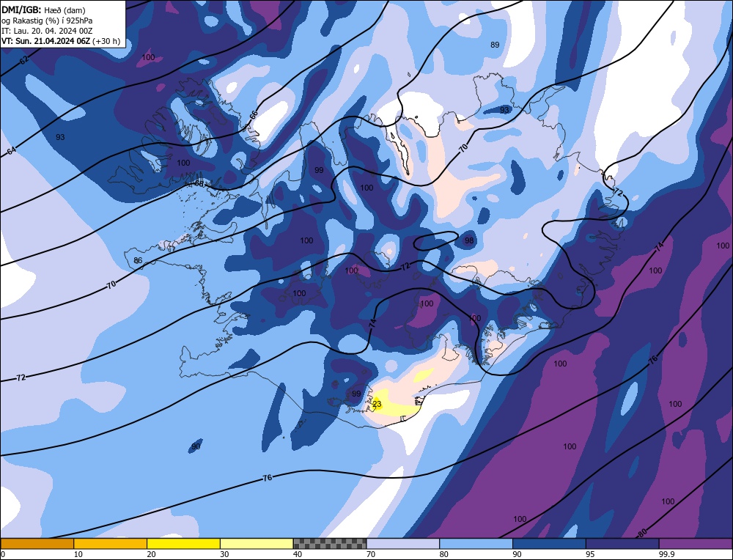Image resolution: width=733 pixels, height=560 pixels.
Task: Click the dark navy 95–99.9 legend swatch
Action: [622, 543]
